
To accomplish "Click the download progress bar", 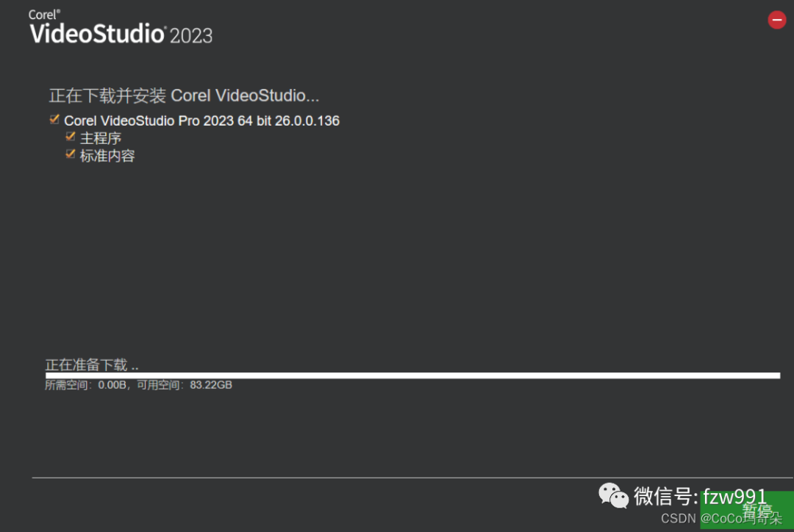I will tap(412, 375).
